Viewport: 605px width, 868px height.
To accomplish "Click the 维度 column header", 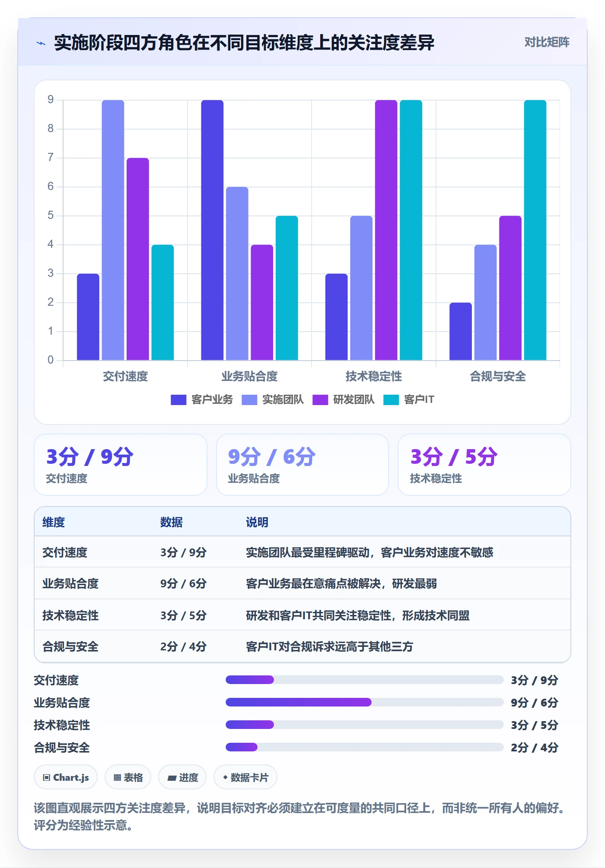I will click(54, 522).
